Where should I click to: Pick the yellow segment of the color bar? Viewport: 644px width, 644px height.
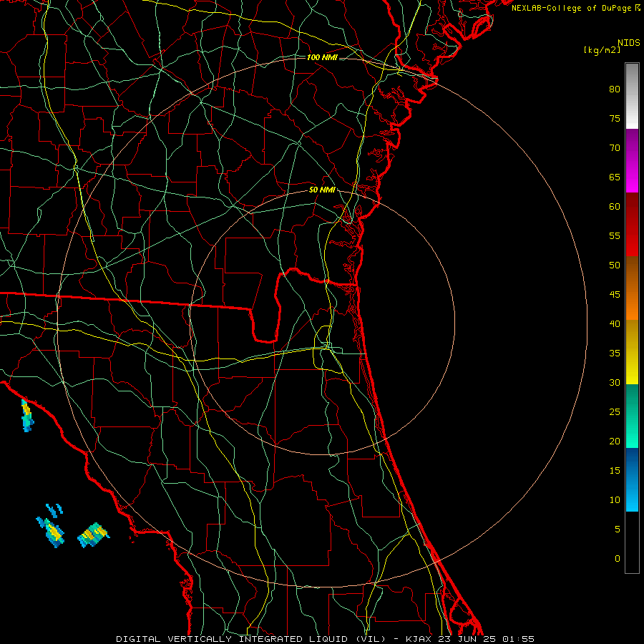coord(632,351)
